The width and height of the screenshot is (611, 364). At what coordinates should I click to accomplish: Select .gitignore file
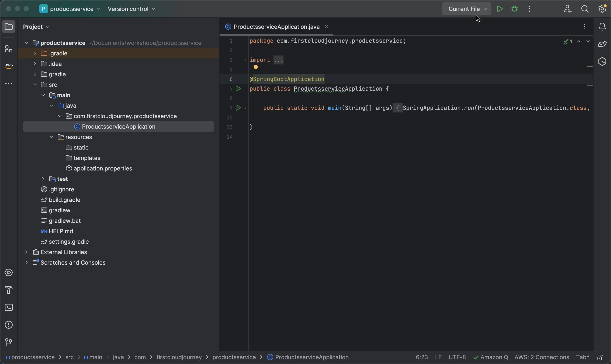click(x=58, y=189)
